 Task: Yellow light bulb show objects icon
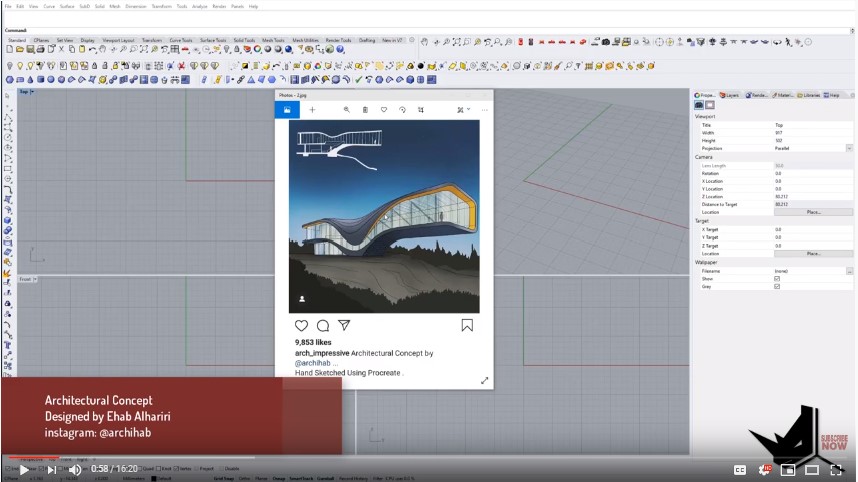[20, 66]
